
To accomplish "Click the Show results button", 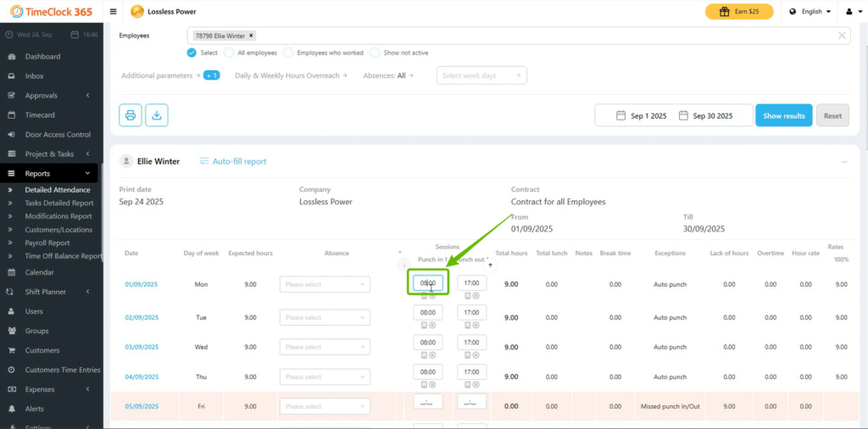I will [783, 115].
